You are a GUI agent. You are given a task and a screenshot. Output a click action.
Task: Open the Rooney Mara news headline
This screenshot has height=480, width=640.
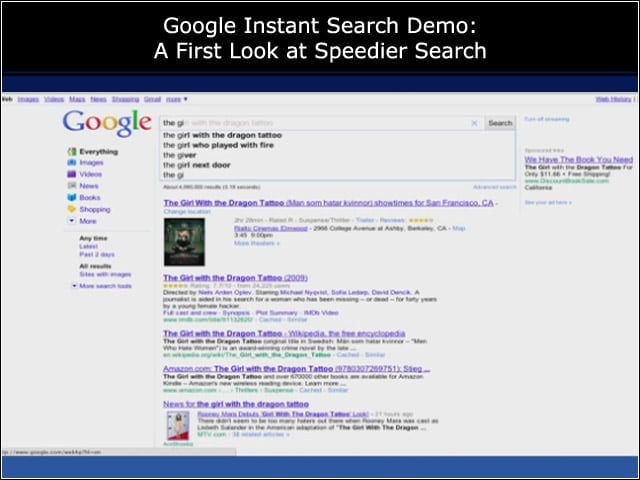(283, 414)
